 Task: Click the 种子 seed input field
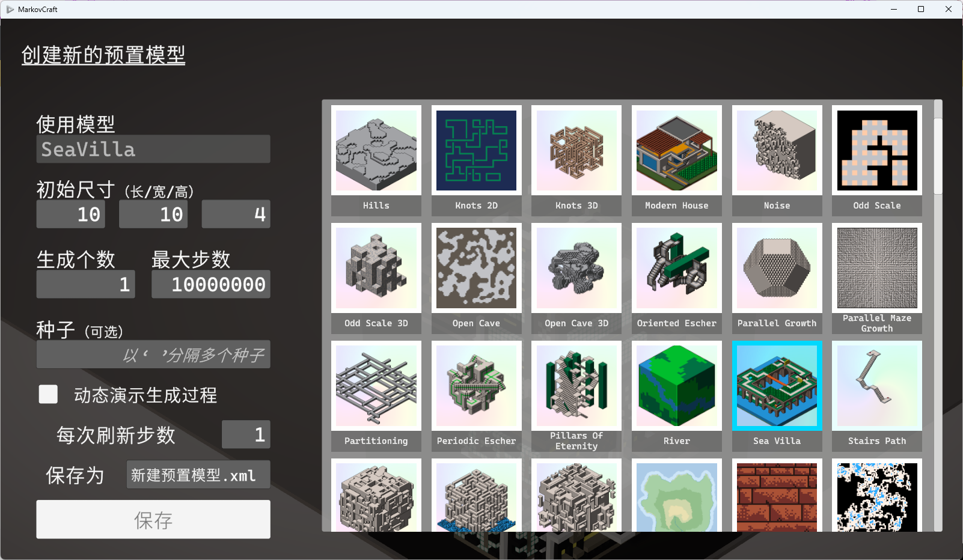(x=153, y=355)
